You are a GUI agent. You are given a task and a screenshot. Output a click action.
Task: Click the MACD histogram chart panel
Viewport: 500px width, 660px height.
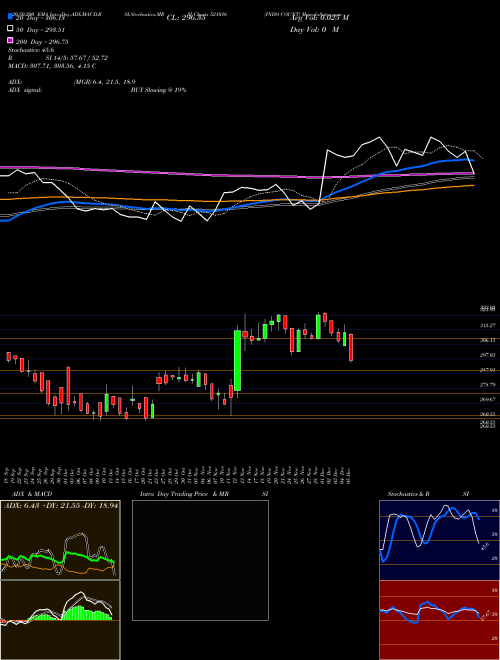(60, 620)
